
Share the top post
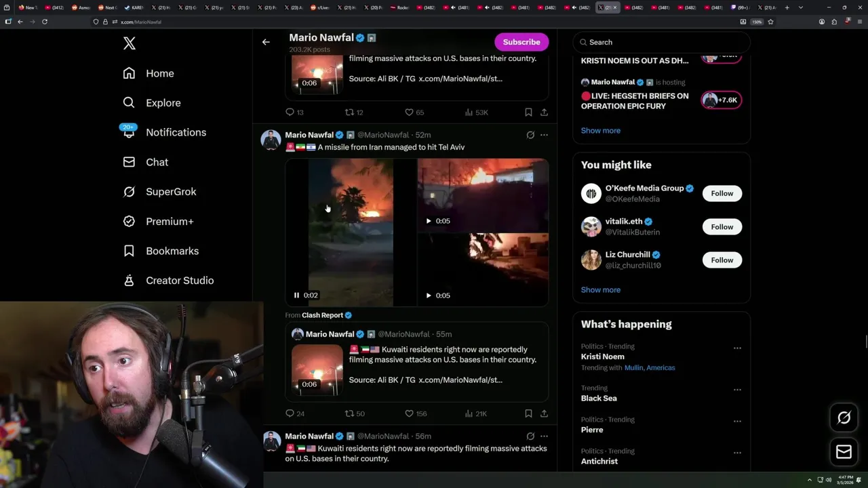[x=544, y=113]
